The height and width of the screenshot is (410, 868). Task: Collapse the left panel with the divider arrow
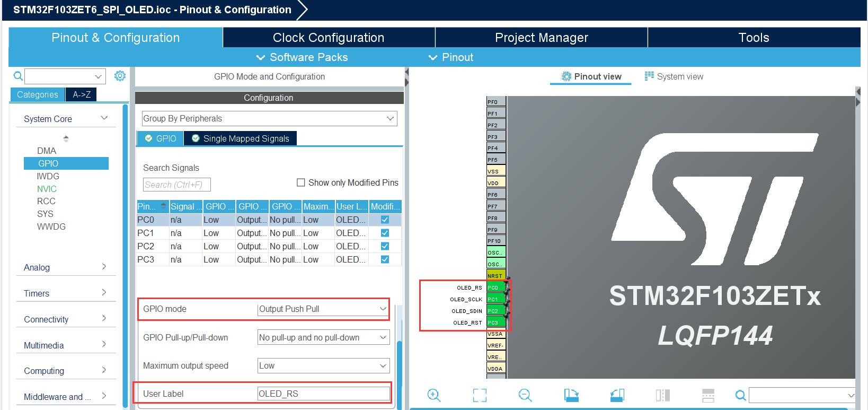click(x=407, y=77)
